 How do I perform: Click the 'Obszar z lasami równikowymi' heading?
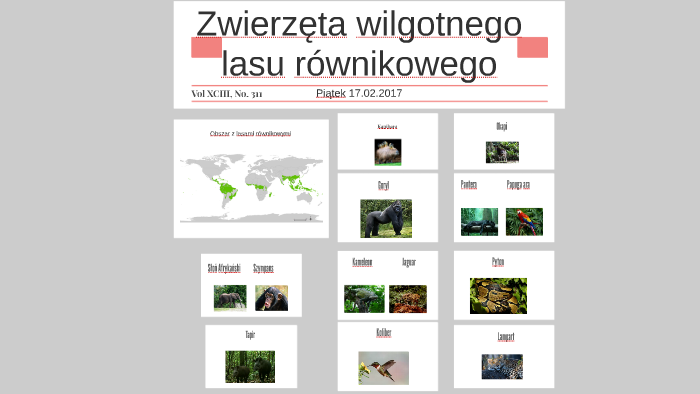pyautogui.click(x=250, y=133)
